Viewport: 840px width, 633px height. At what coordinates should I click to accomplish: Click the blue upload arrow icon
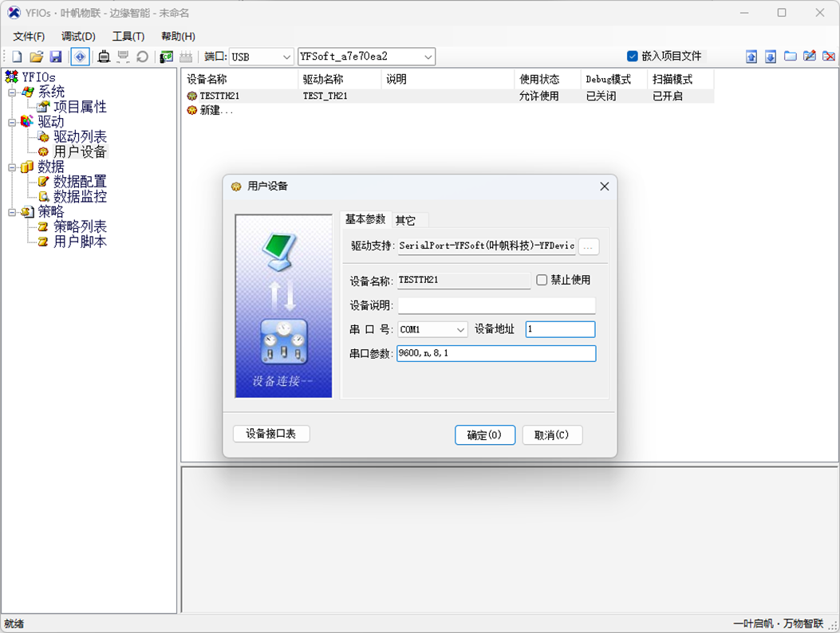pyautogui.click(x=751, y=57)
